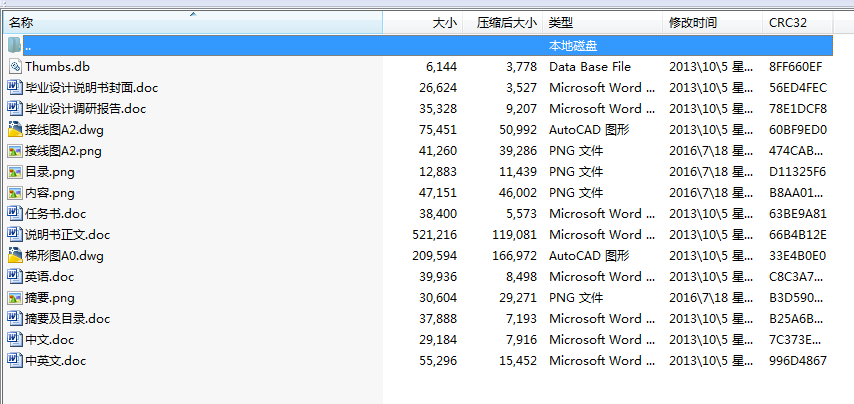
Task: Select the file 梯形图A0.dwg
Action: tap(64, 255)
